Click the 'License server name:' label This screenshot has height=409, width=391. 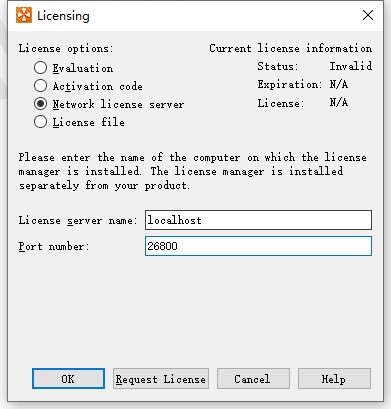tap(78, 220)
